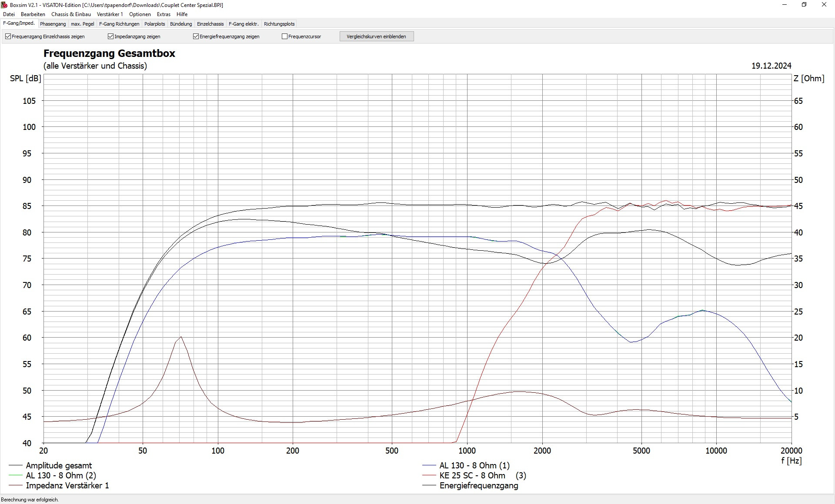Screen dimensions: 835x504
Task: Show the Polarplots tab
Action: pos(154,24)
